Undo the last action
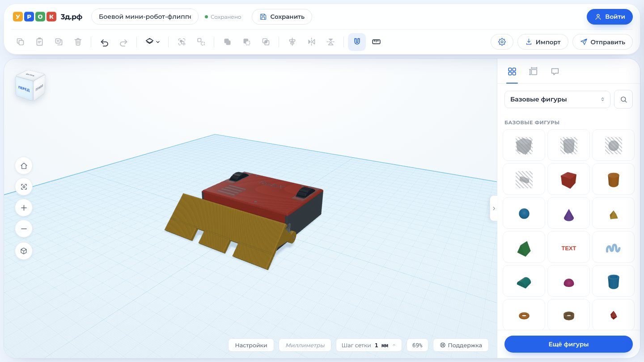The image size is (644, 362). coord(104,42)
